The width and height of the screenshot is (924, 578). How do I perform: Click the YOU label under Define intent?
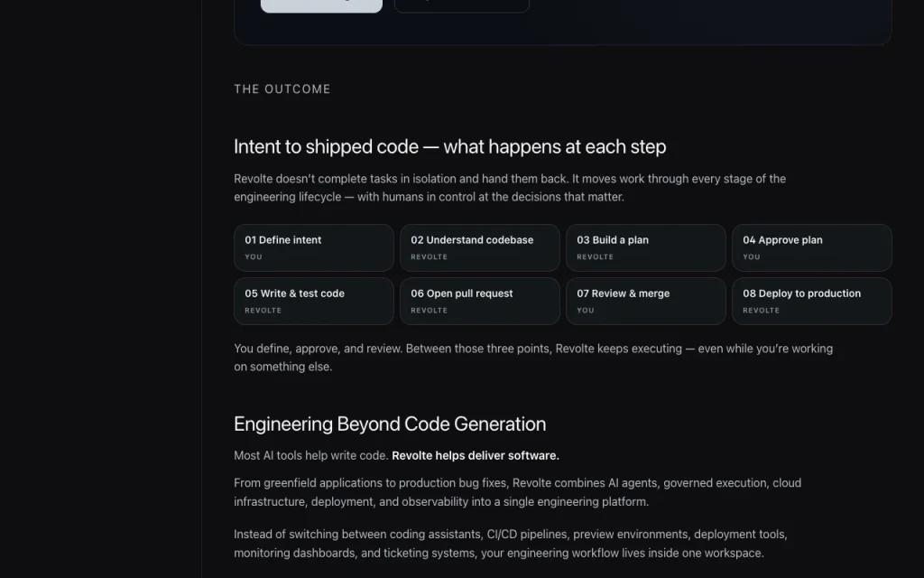click(x=254, y=256)
